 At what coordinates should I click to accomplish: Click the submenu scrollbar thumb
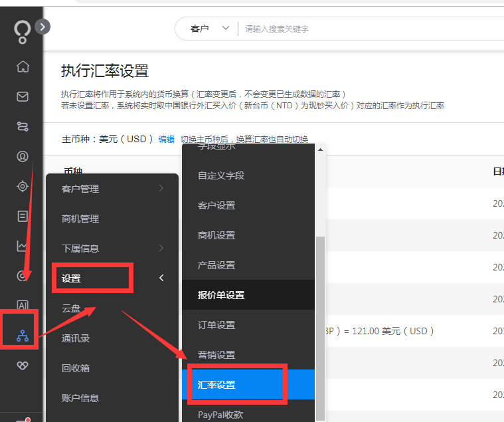pyautogui.click(x=320, y=328)
